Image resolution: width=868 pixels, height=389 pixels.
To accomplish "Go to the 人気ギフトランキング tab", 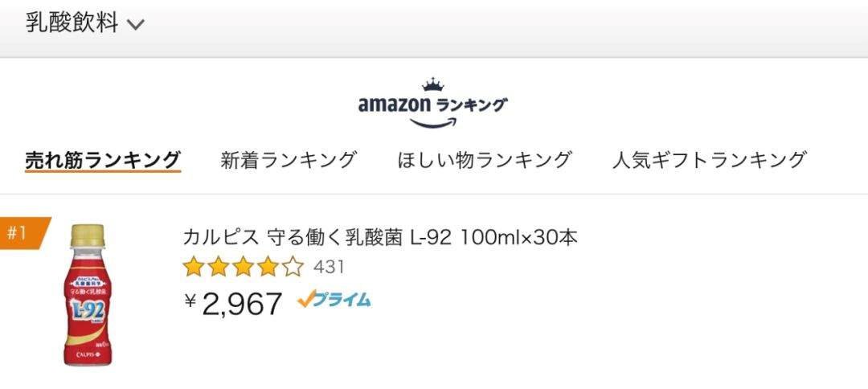I will click(x=709, y=159).
